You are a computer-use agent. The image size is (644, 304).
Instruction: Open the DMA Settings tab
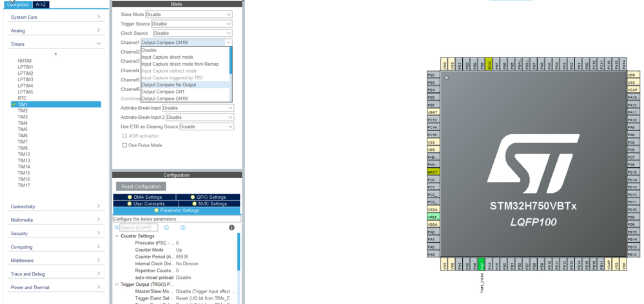pos(144,198)
